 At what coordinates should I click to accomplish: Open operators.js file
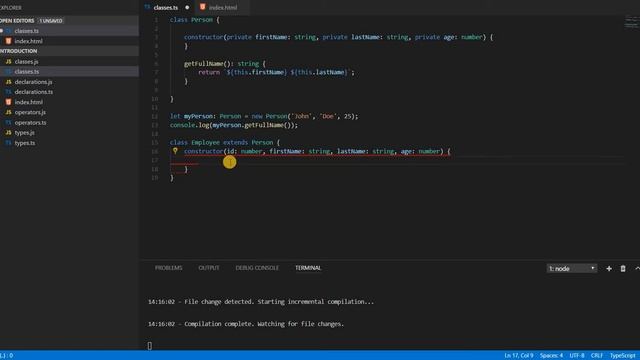(30, 112)
